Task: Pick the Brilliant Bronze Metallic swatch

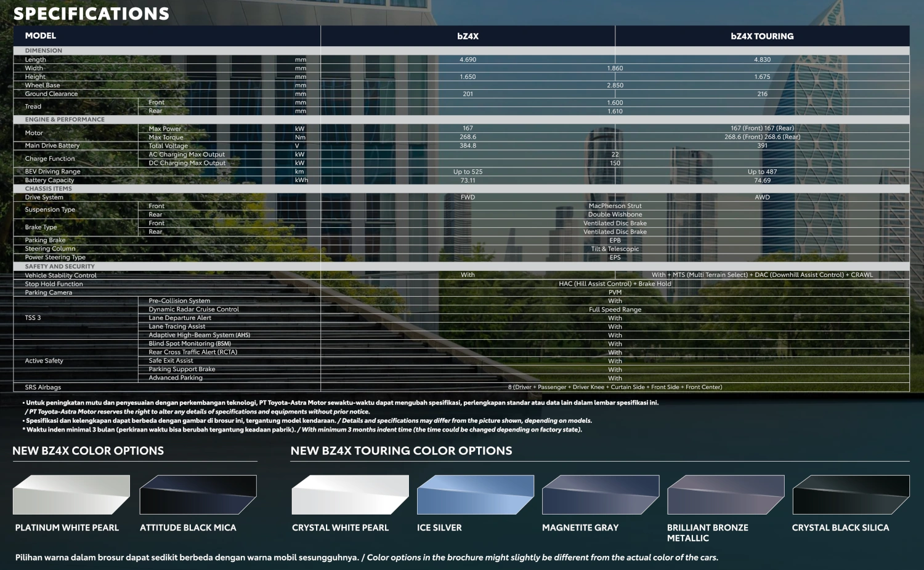Action: click(x=726, y=494)
